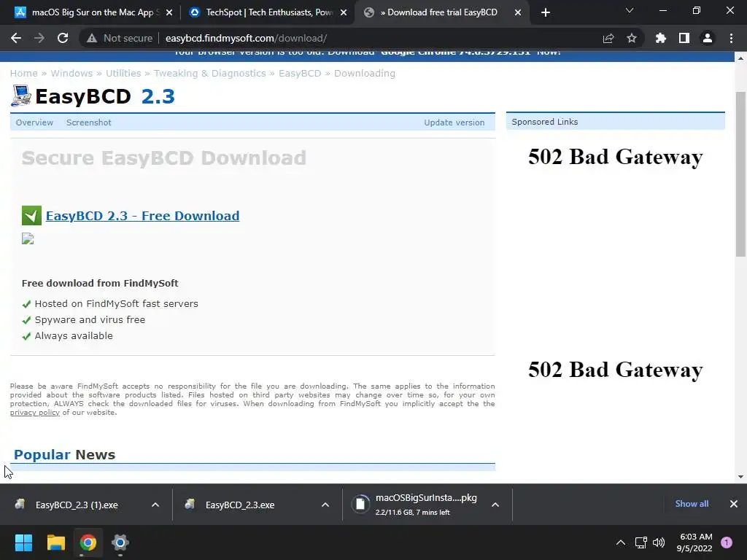Open the network status tray icon
The height and width of the screenshot is (560, 747).
640,542
